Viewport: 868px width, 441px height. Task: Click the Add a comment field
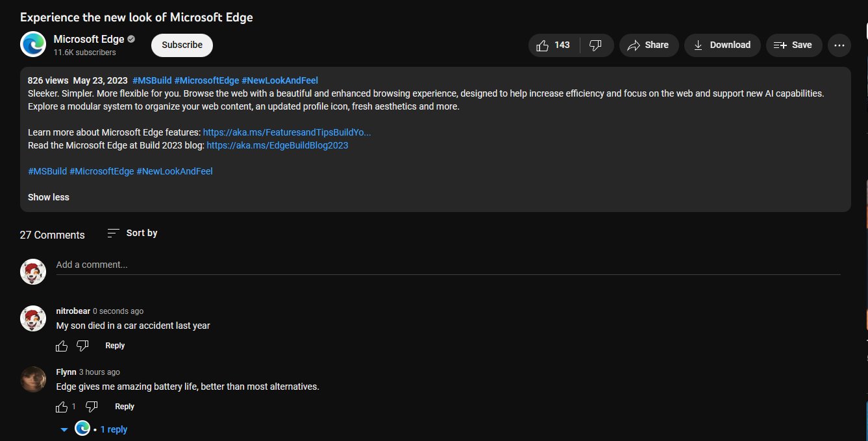[x=448, y=265]
